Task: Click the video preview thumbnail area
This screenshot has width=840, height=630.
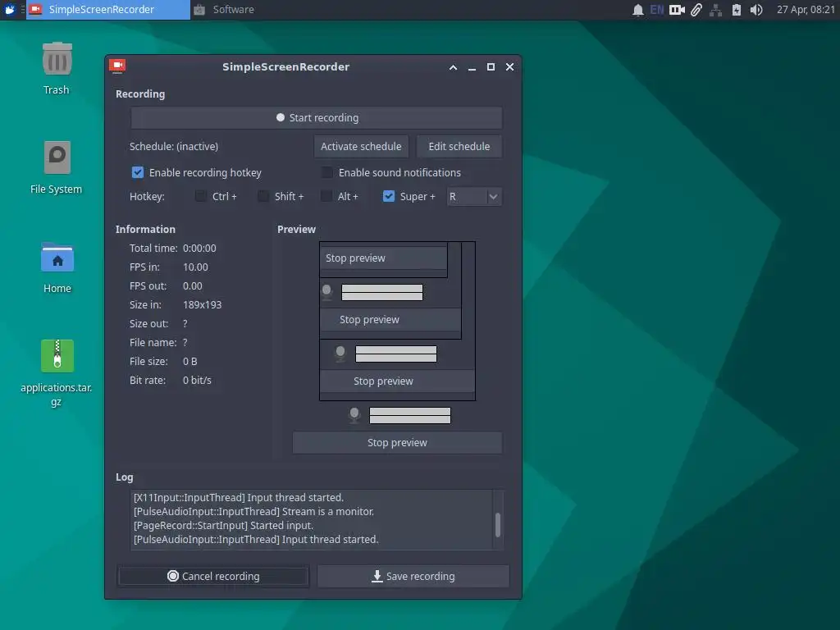Action: coord(397,321)
